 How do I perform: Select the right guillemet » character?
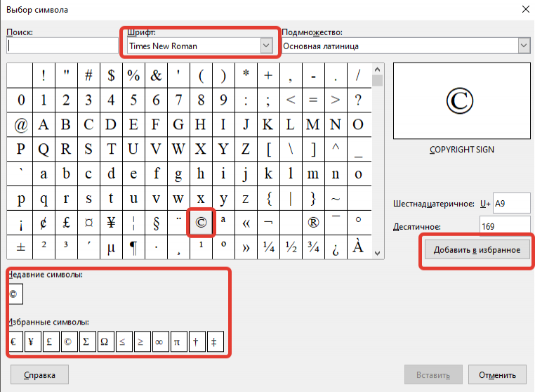(x=246, y=247)
